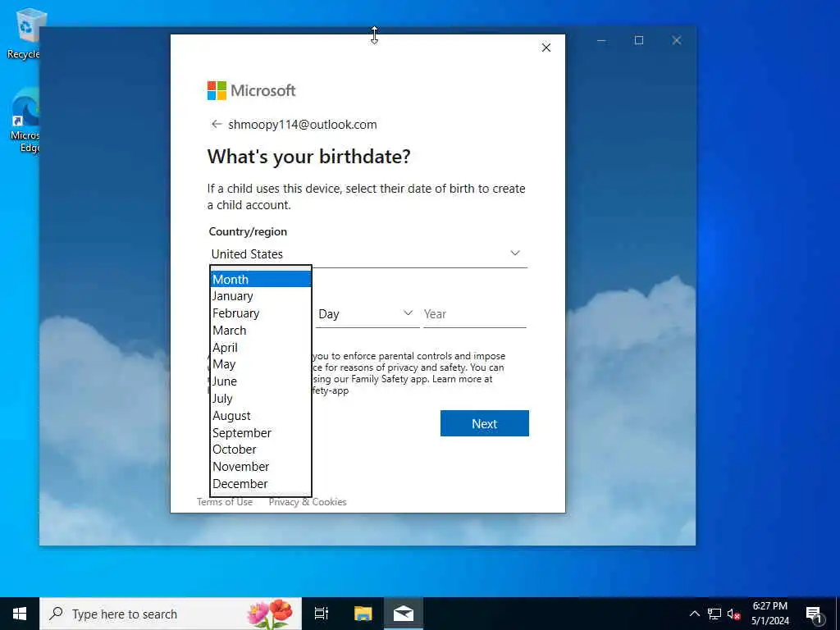Open the Terms of Use link
Screen dimensions: 840x630
click(225, 502)
